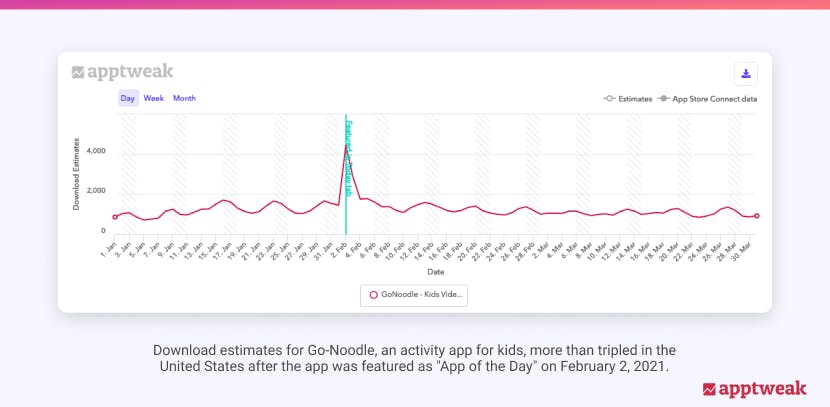Click the Date x-axis title

tap(435, 271)
